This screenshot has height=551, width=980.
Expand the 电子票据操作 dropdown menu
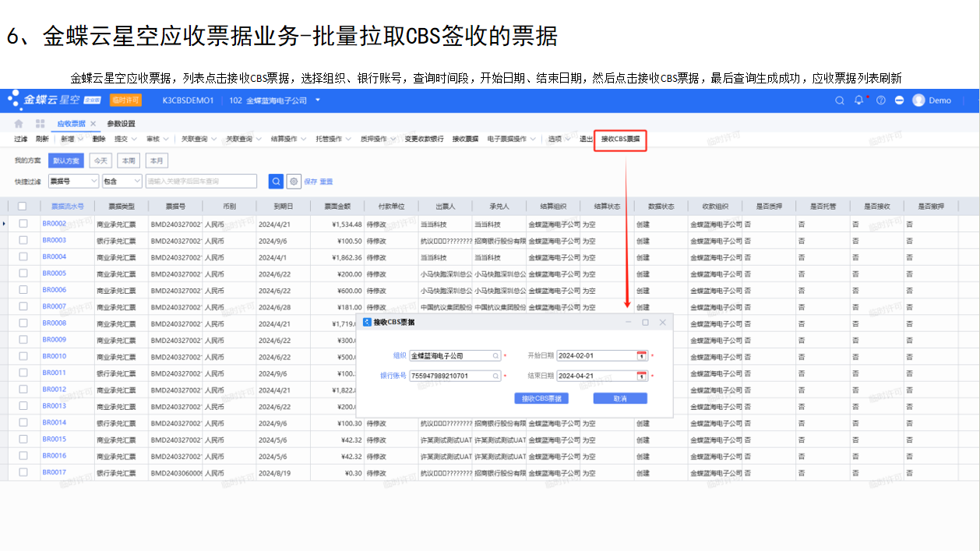[534, 139]
